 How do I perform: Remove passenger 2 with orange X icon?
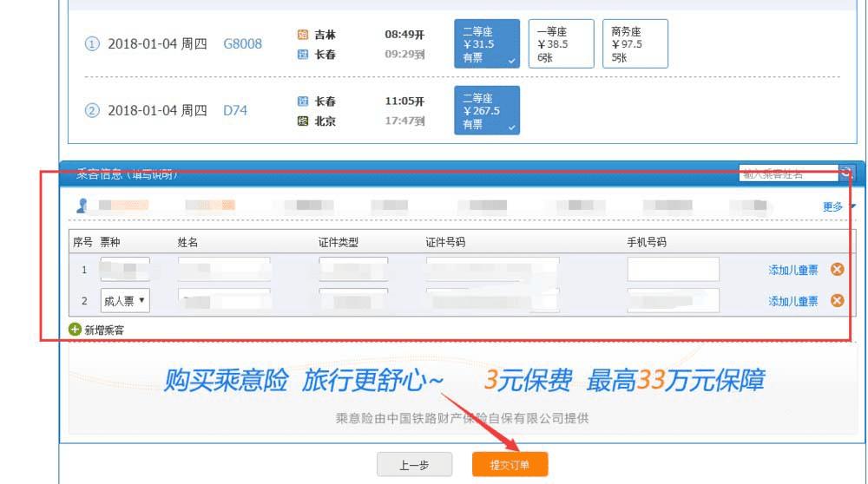837,300
